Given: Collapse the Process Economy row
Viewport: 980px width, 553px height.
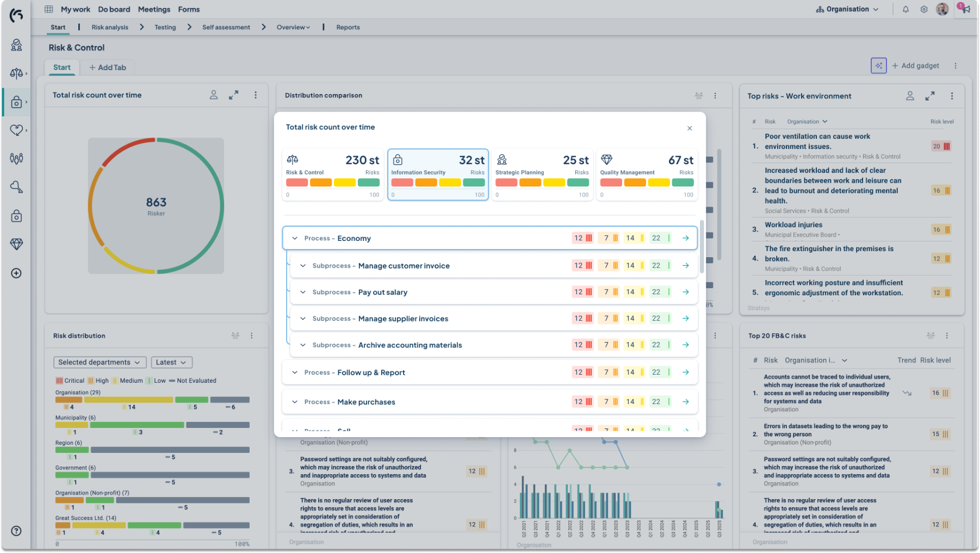Looking at the screenshot, I should tap(295, 238).
